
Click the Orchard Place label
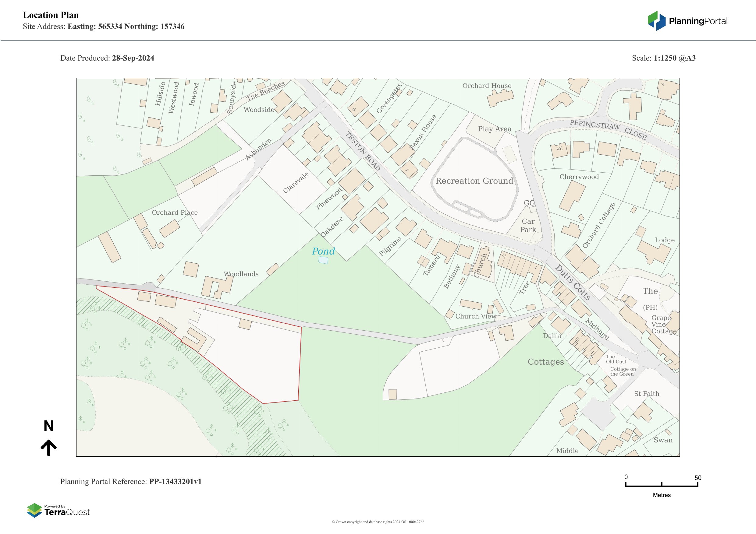coord(175,213)
